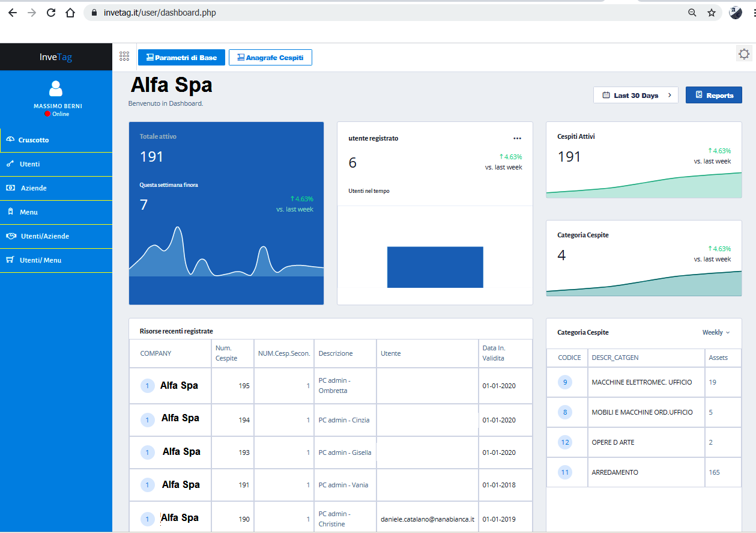The height and width of the screenshot is (533, 756).
Task: Open Utenti/Aziende in the sidebar
Action: (56, 236)
